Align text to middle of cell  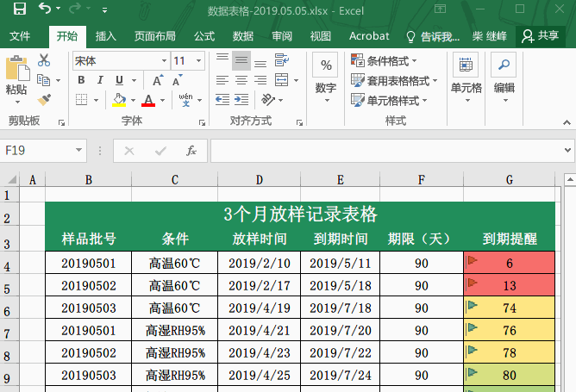241,60
